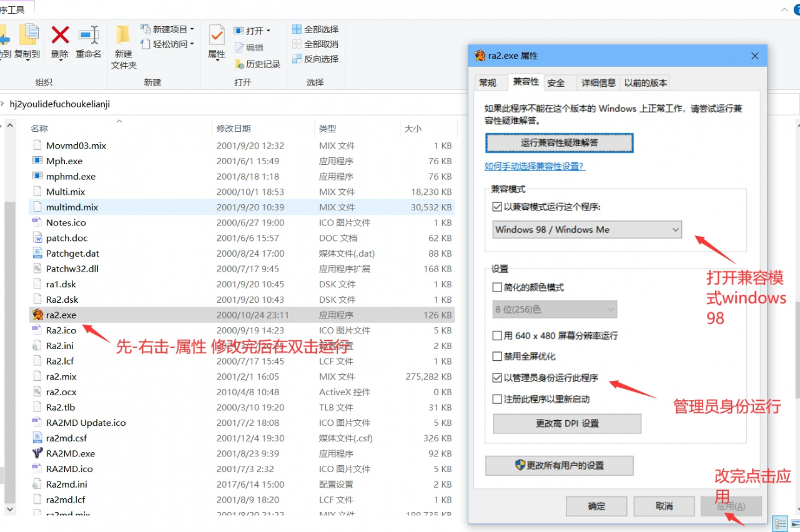Open the 属性 Properties icon in ribbon
The height and width of the screenshot is (532, 800).
coord(217,35)
